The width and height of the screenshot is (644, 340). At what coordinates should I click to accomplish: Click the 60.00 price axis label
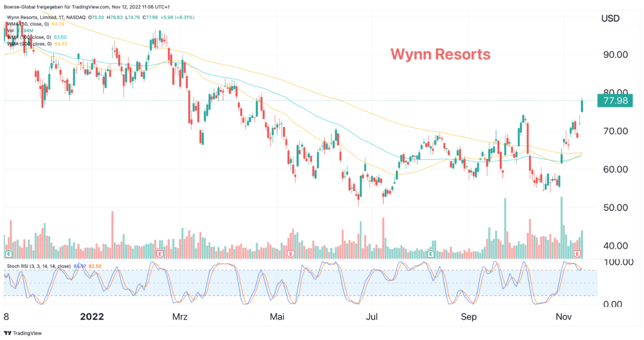click(615, 169)
